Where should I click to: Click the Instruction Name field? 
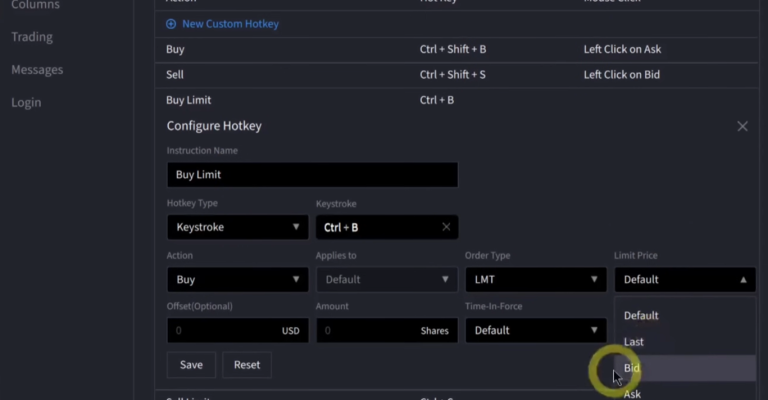click(x=312, y=175)
